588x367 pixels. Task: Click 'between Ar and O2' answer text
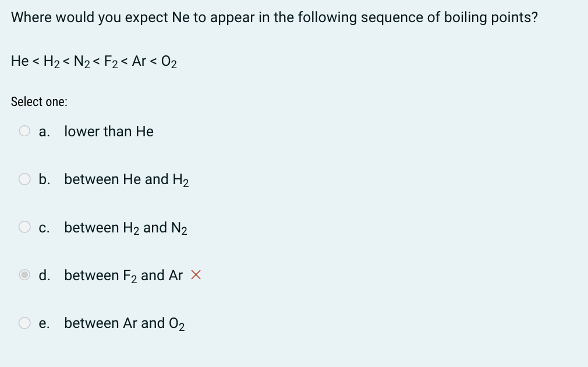point(124,324)
